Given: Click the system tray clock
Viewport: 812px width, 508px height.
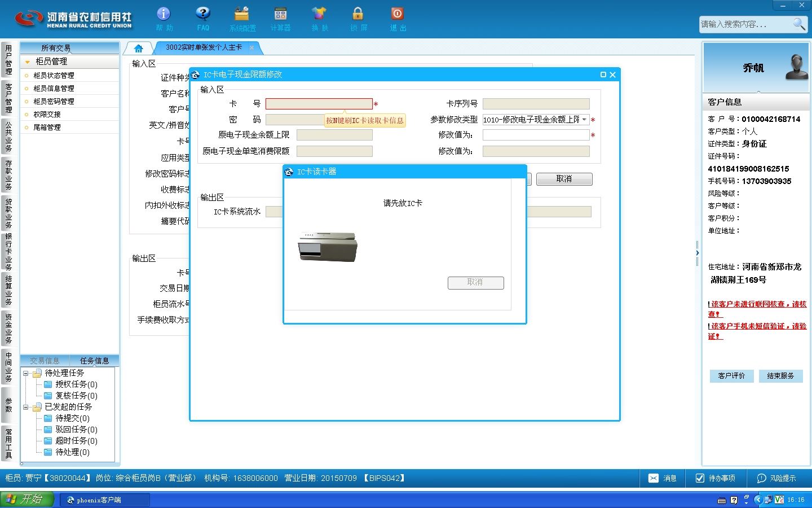Looking at the screenshot, I should [796, 500].
